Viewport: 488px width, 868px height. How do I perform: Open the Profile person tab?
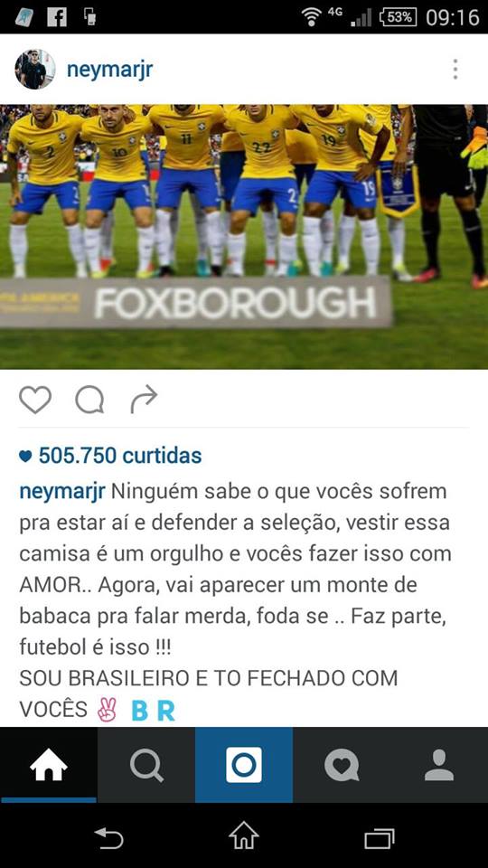[x=439, y=765]
